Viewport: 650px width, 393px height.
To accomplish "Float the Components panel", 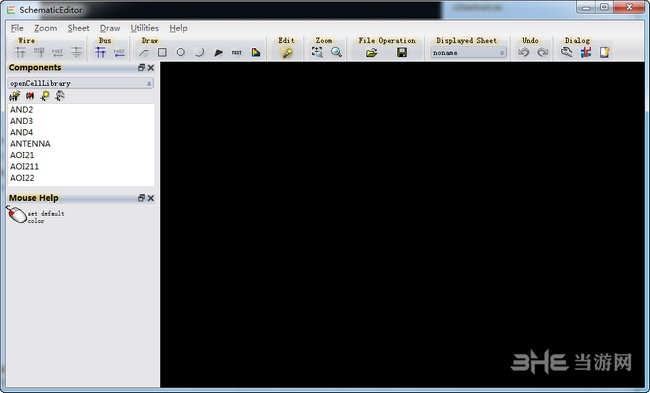I will [141, 68].
